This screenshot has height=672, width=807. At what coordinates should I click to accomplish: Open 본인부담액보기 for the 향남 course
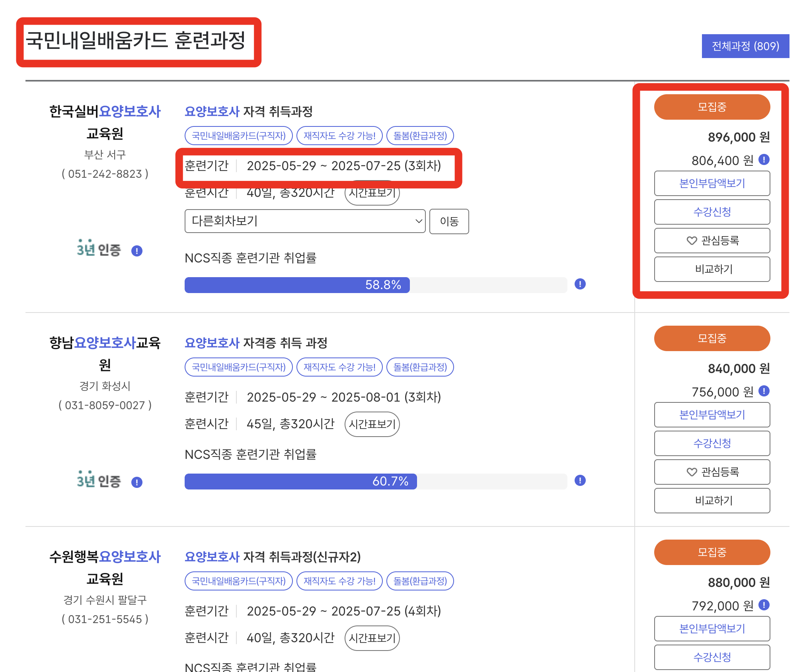point(712,415)
